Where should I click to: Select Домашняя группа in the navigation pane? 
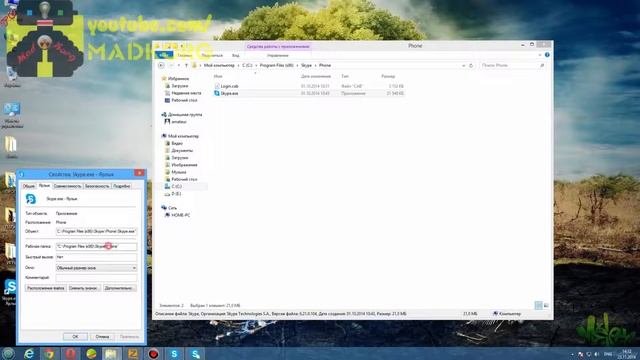pyautogui.click(x=185, y=115)
